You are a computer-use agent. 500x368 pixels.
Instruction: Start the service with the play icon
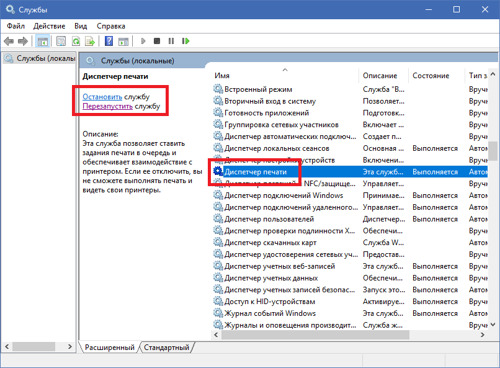pyautogui.click(x=143, y=41)
